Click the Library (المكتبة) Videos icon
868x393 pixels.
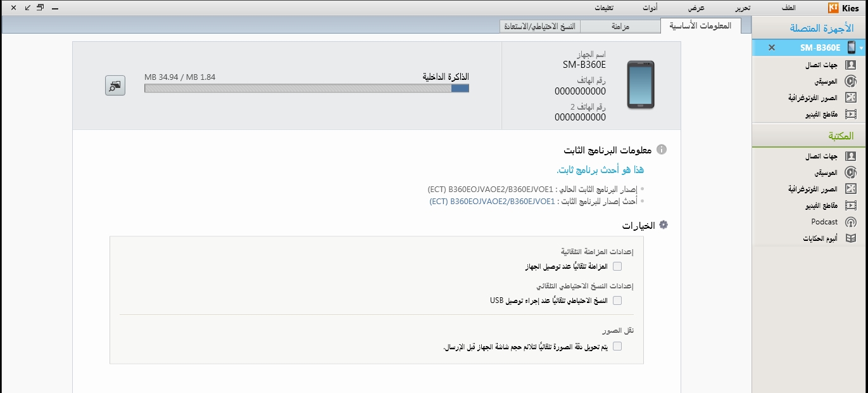(851, 205)
